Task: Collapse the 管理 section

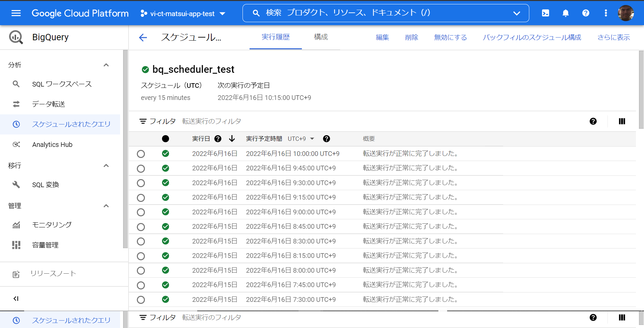Action: 106,206
